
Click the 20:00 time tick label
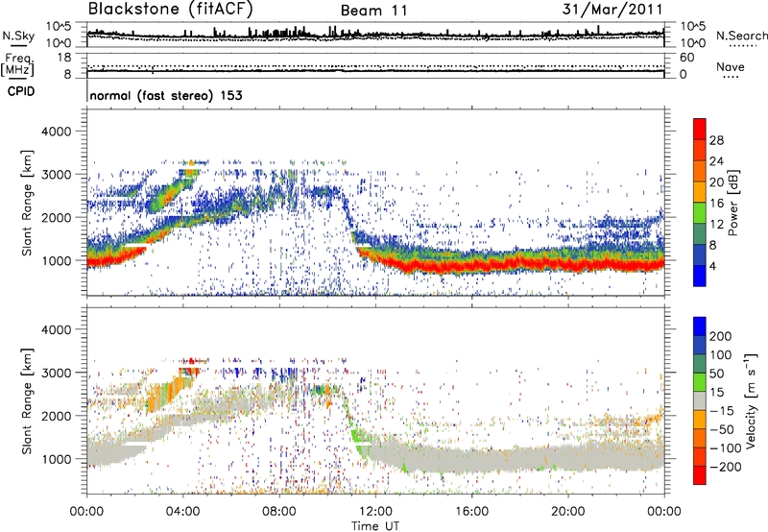[568, 512]
